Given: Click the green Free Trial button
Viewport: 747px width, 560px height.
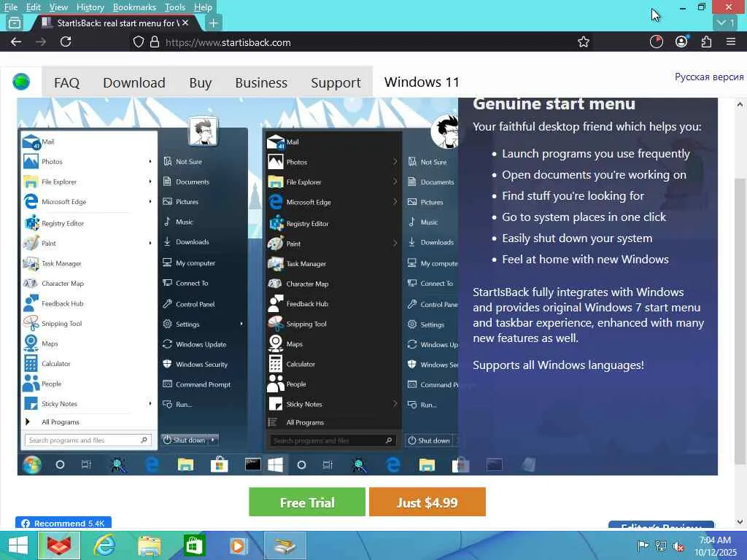Looking at the screenshot, I should (307, 502).
